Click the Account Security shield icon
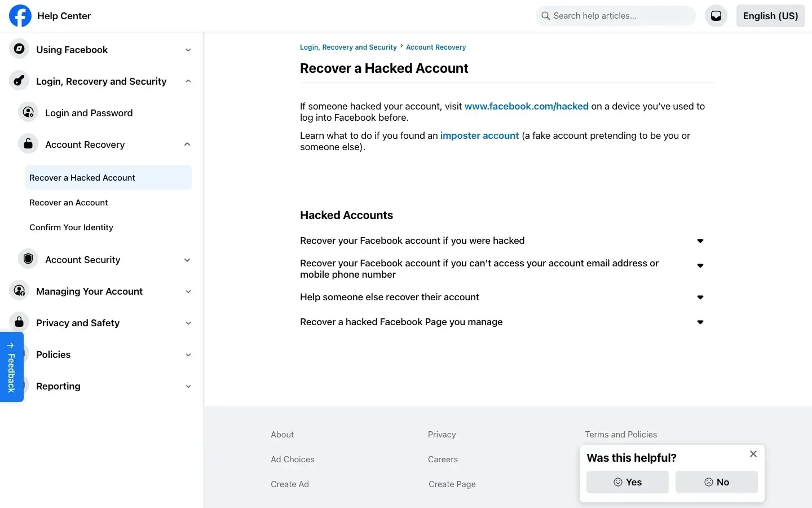Screen dimensions: 812x508 click(x=28, y=259)
